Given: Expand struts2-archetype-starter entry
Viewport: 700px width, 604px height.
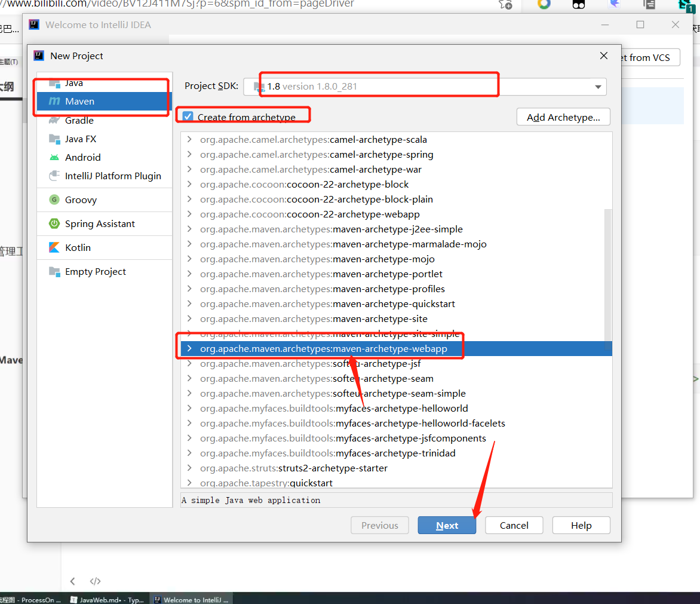Looking at the screenshot, I should coord(189,468).
